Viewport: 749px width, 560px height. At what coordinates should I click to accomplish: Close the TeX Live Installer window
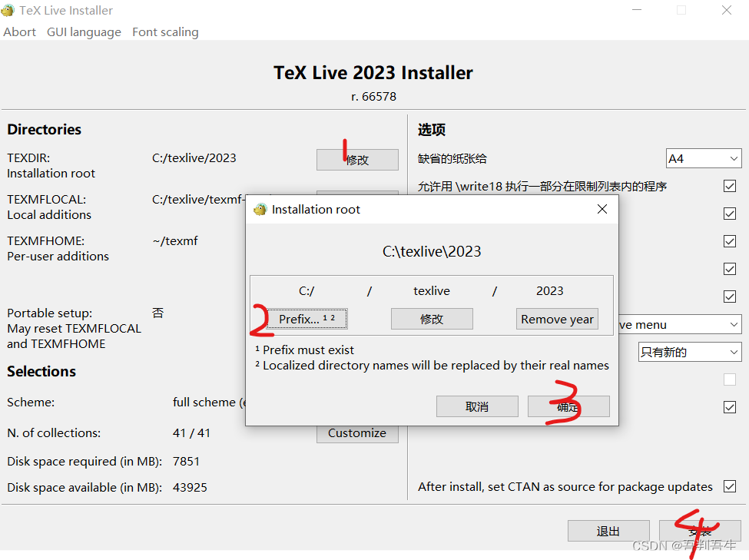tap(727, 10)
